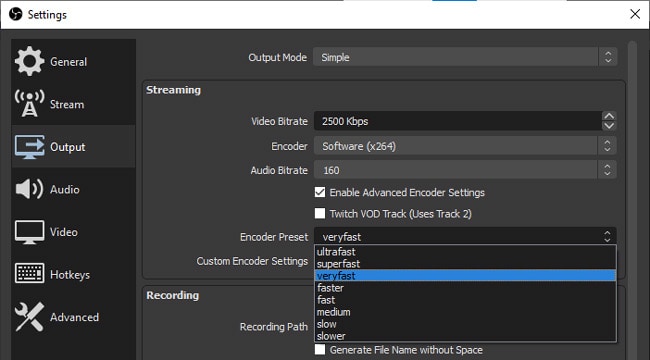Open the Encoder Software (x264) dropdown
Viewport: 650px width, 360px height.
[x=465, y=146]
